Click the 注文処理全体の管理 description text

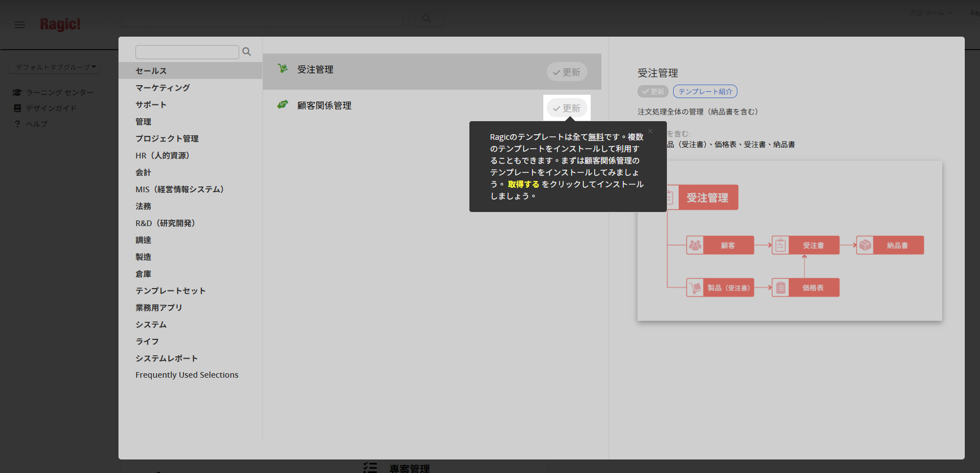(x=698, y=112)
